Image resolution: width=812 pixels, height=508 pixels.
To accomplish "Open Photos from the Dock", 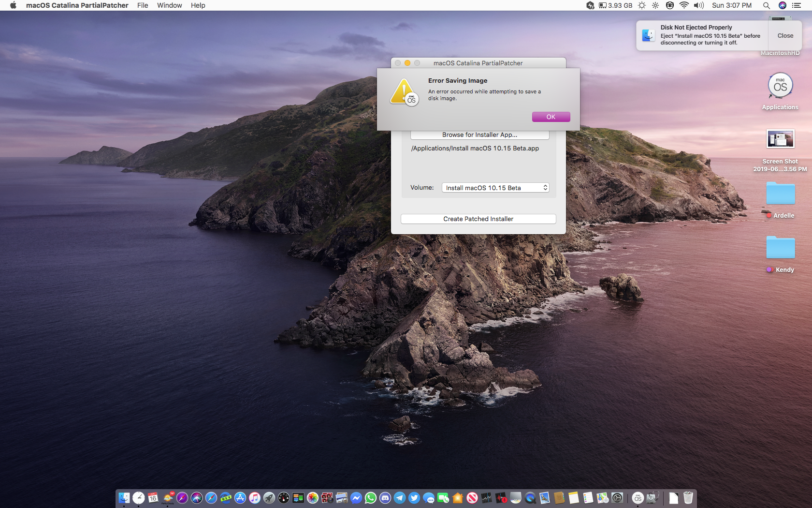I will [313, 498].
